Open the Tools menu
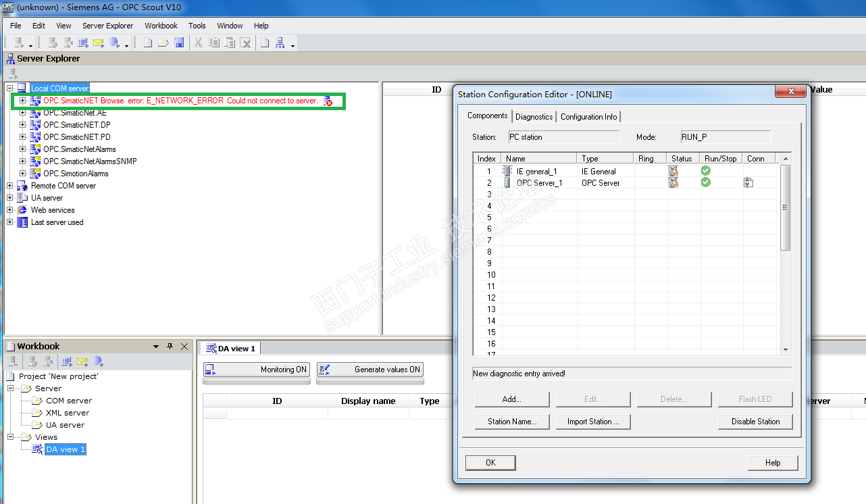 [197, 26]
